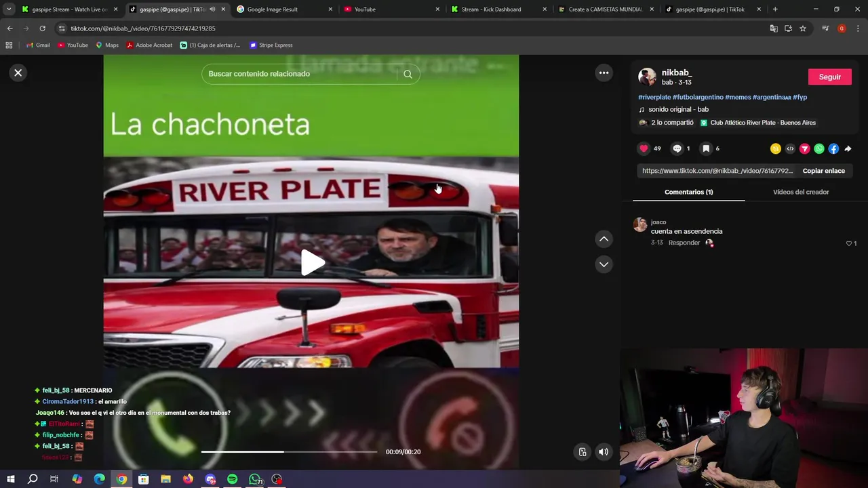Open media controls icon in Chrome toolbar
The height and width of the screenshot is (488, 868).
[x=825, y=28]
